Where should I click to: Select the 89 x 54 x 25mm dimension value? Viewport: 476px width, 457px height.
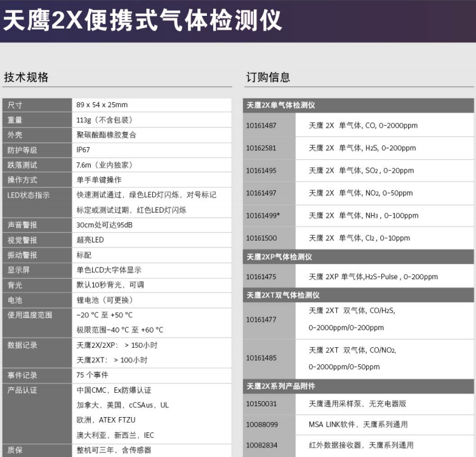[x=102, y=105]
